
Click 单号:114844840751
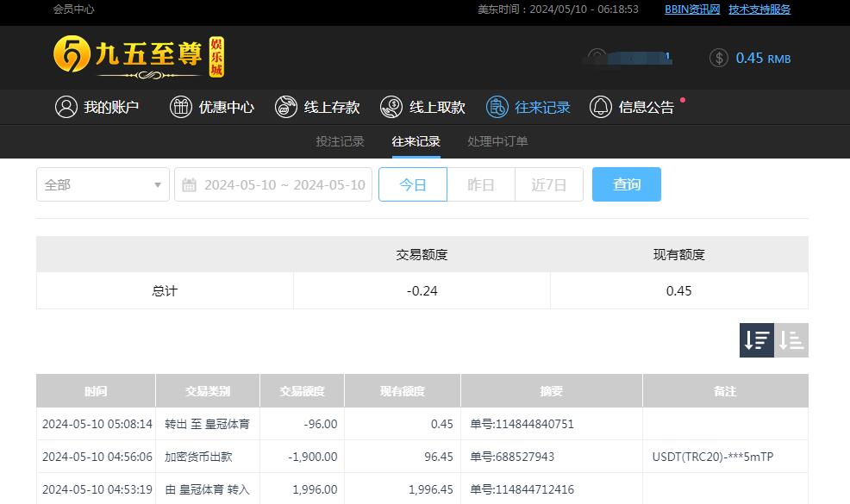[x=522, y=424]
